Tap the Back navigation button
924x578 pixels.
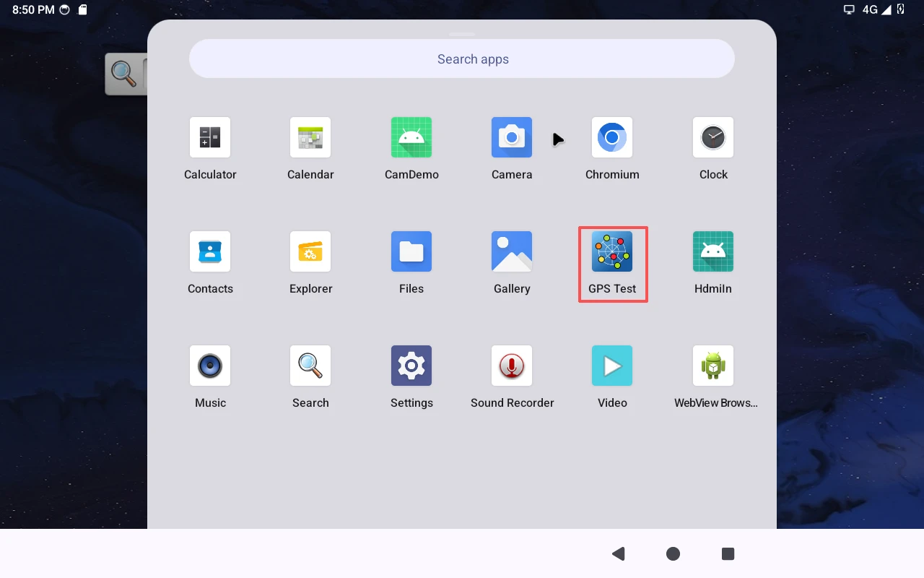point(618,553)
